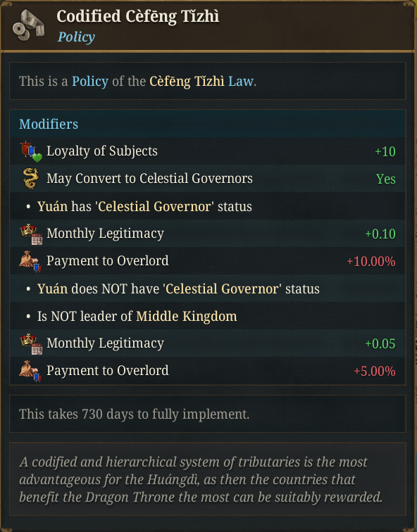Click the first Monthly Legitimacy crown icon
The height and width of the screenshot is (532, 417).
tap(31, 234)
